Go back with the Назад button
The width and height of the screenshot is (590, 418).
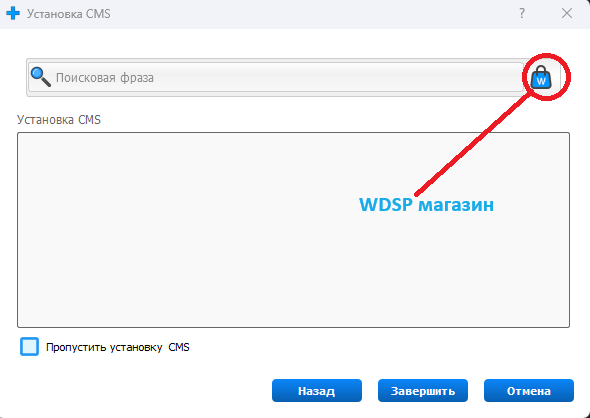click(317, 391)
